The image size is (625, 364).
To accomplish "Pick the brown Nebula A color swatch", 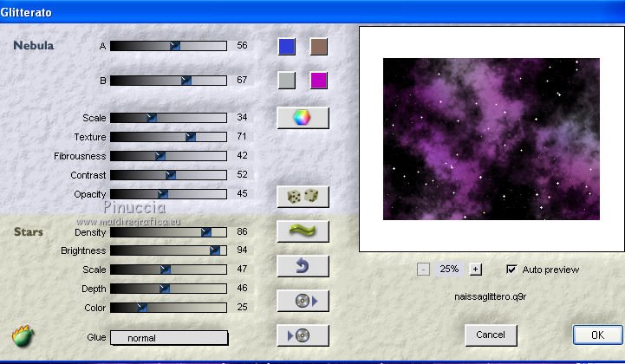I will click(x=319, y=47).
